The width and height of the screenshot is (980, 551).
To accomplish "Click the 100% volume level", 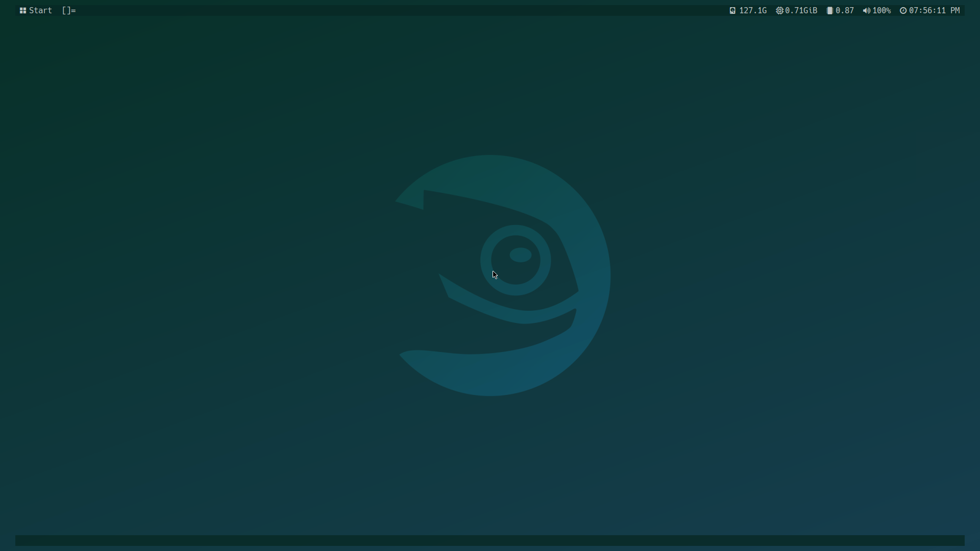I will (881, 10).
